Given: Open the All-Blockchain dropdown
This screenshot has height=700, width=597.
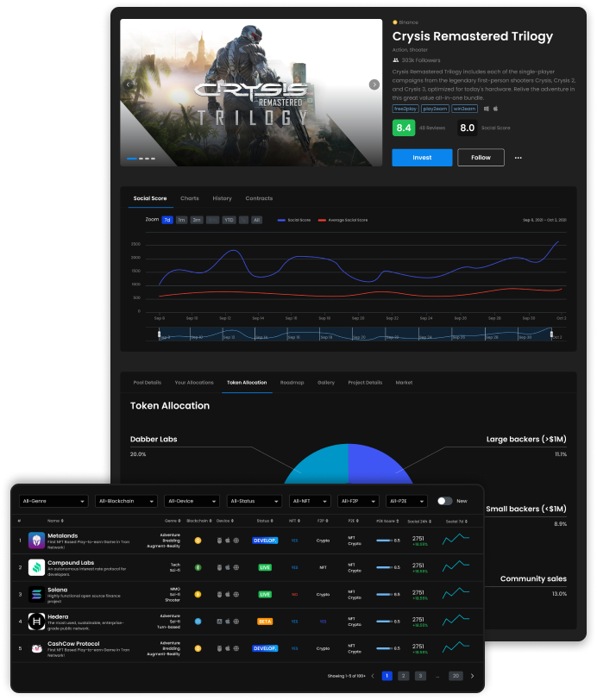Looking at the screenshot, I should [126, 501].
